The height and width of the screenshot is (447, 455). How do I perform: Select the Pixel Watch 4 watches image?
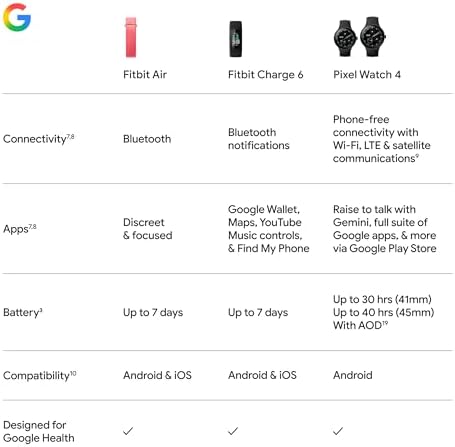360,37
